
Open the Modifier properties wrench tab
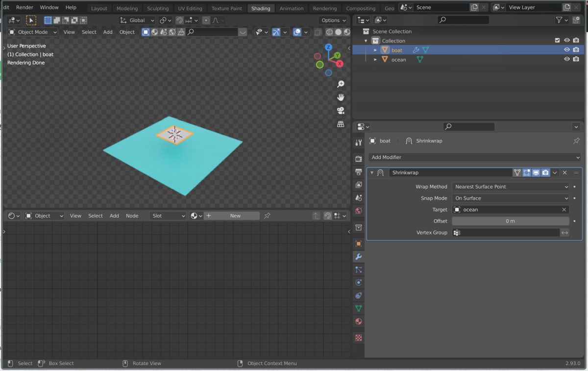[x=359, y=257]
